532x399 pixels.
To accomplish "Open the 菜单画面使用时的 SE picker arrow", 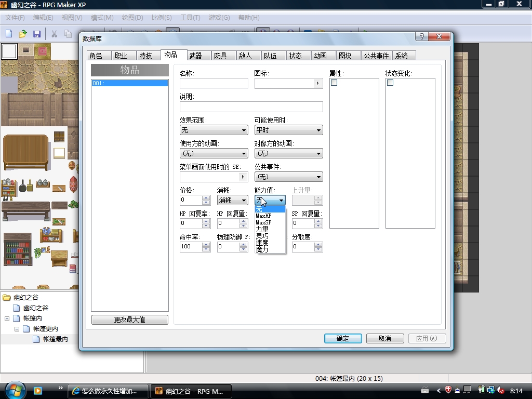I will point(243,177).
